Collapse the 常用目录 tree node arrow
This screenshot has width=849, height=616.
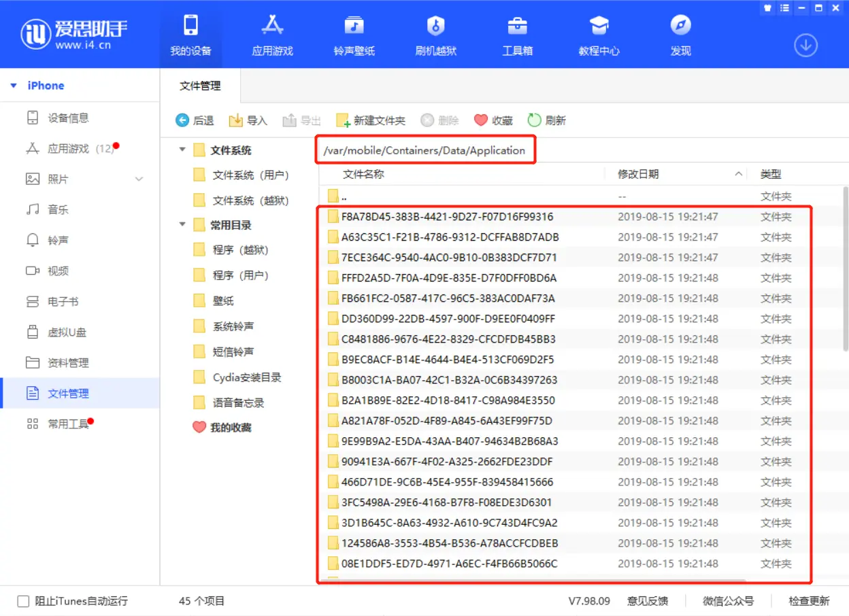click(182, 224)
